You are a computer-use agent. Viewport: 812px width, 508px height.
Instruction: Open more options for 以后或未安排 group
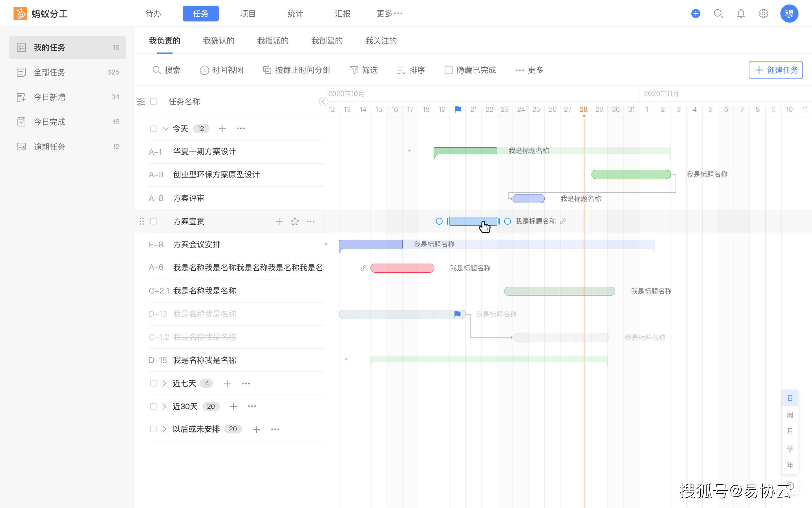[x=275, y=429]
